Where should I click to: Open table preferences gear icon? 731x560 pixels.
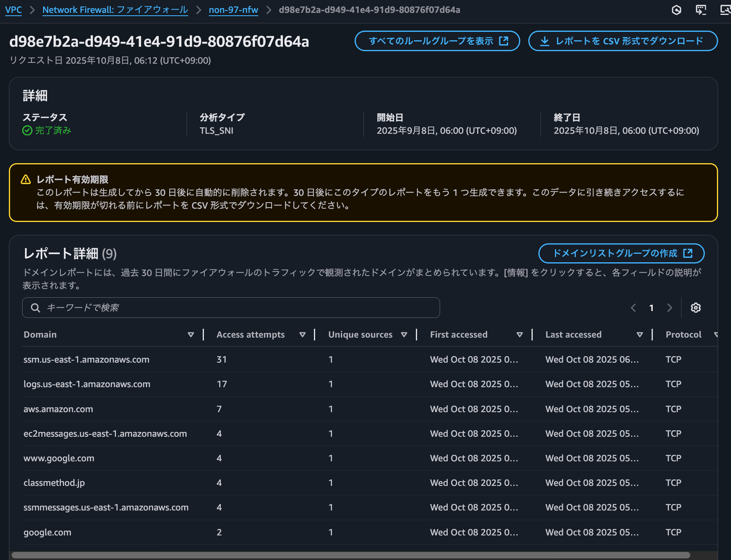point(696,308)
